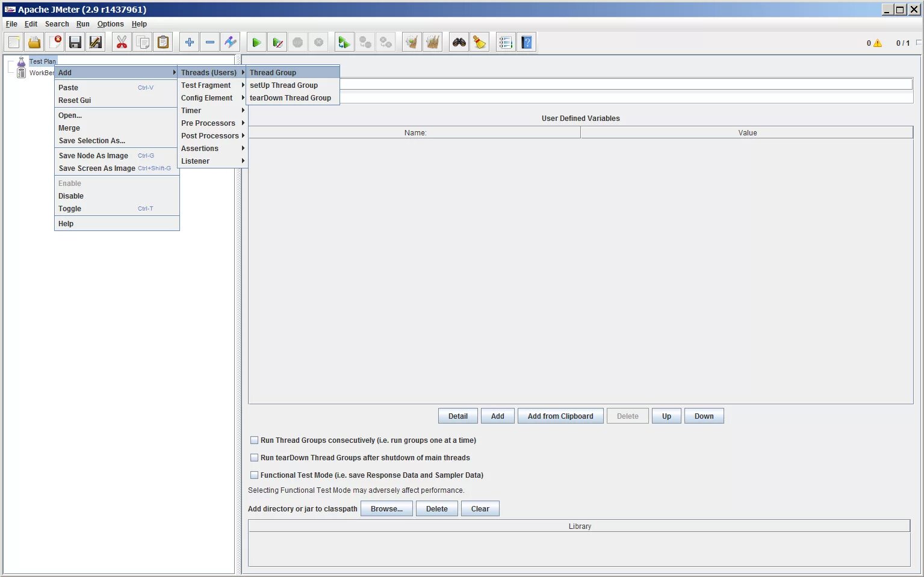This screenshot has height=577, width=924.
Task: Click the Close test plan icon
Action: 55,42
